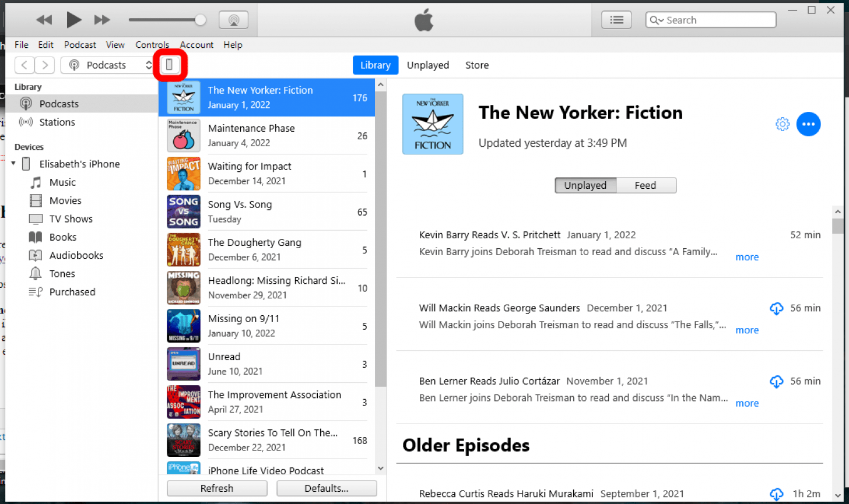Select iPhone Life Video Podcast row
Screen dimensions: 849x504
pos(266,467)
